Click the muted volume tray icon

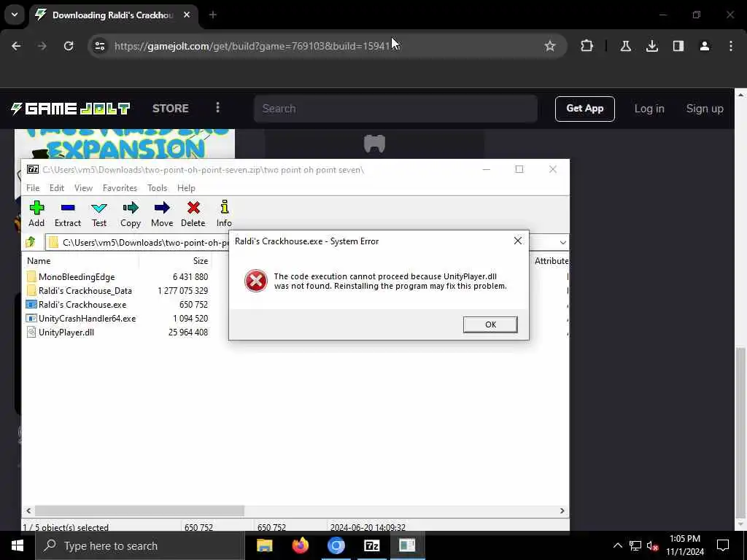pyautogui.click(x=653, y=545)
